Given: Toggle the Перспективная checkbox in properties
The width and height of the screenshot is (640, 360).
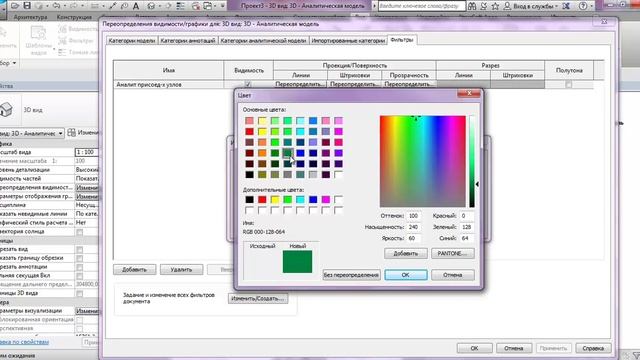Looking at the screenshot, I should coord(80,329).
